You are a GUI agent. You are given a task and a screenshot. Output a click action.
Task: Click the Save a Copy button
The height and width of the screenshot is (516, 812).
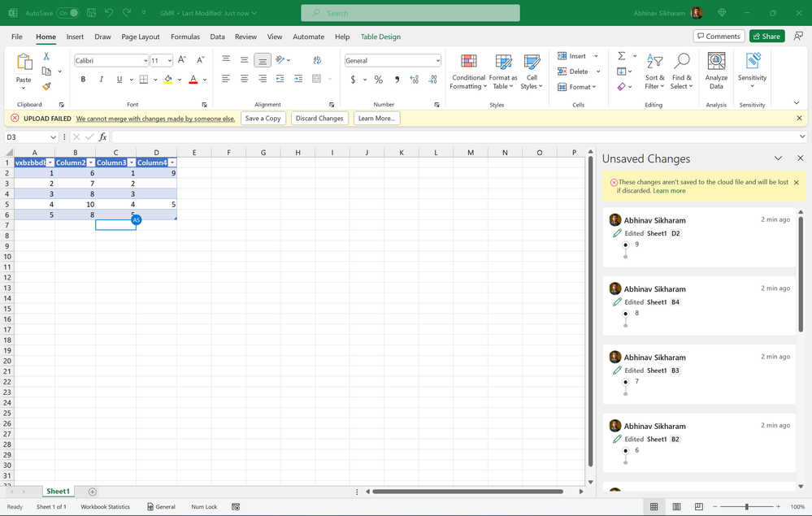click(x=263, y=118)
